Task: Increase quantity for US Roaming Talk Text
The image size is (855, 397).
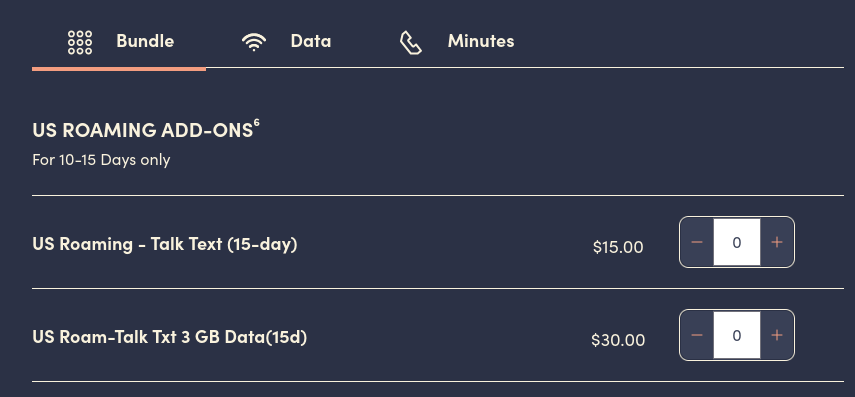Action: pos(777,242)
